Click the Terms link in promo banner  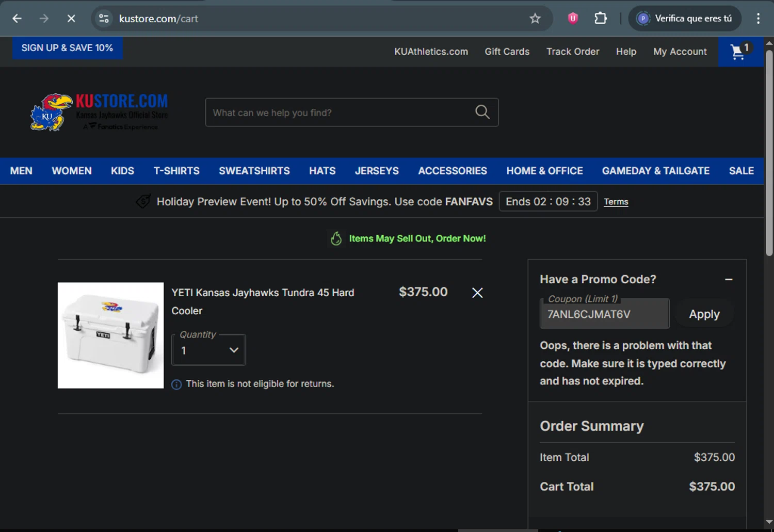tap(616, 202)
